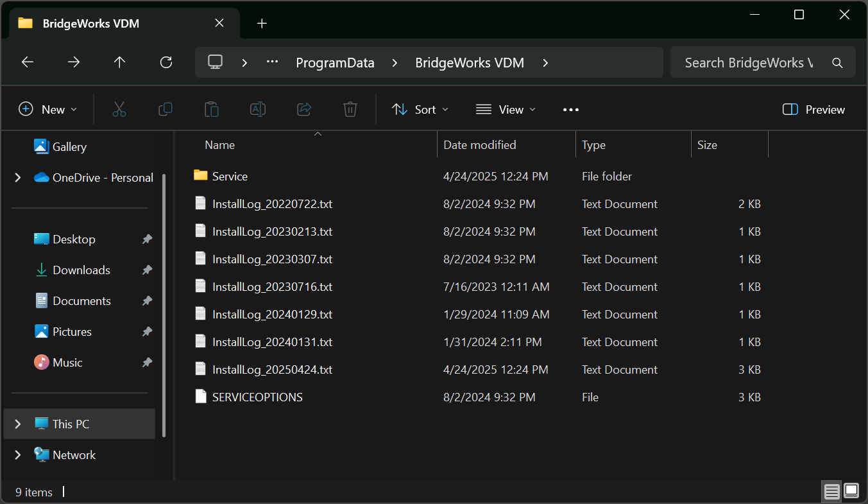This screenshot has width=868, height=504.
Task: Click the pin icon beside Documents
Action: [147, 301]
